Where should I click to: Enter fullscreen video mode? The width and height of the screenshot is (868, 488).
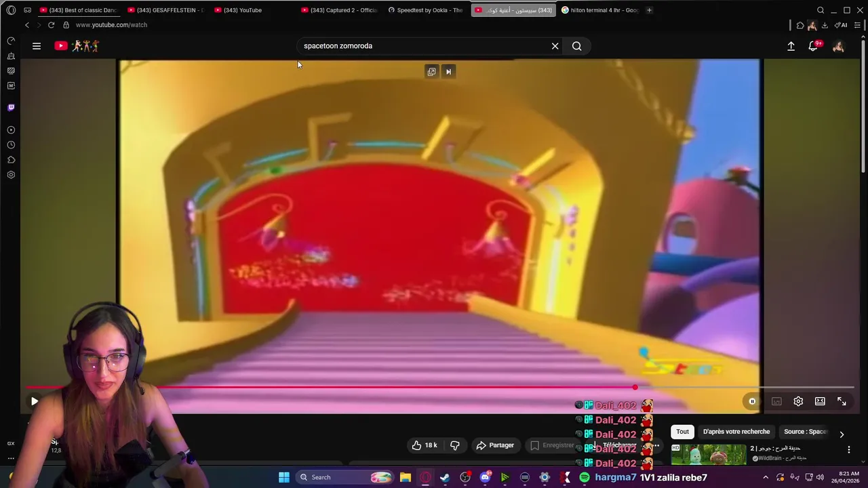(x=842, y=401)
